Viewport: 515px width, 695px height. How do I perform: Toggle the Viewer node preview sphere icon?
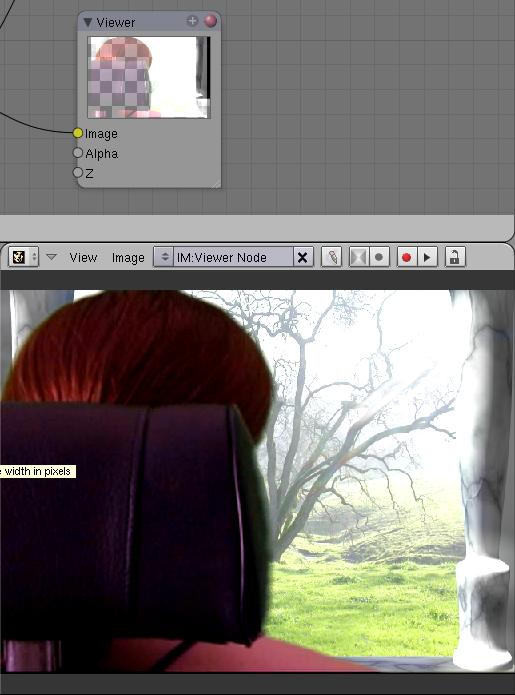pos(211,21)
